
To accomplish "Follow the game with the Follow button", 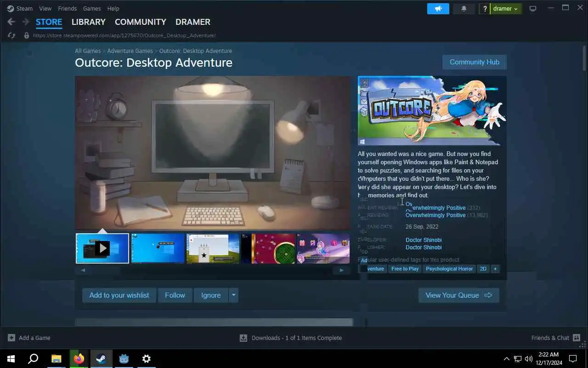I will (175, 295).
